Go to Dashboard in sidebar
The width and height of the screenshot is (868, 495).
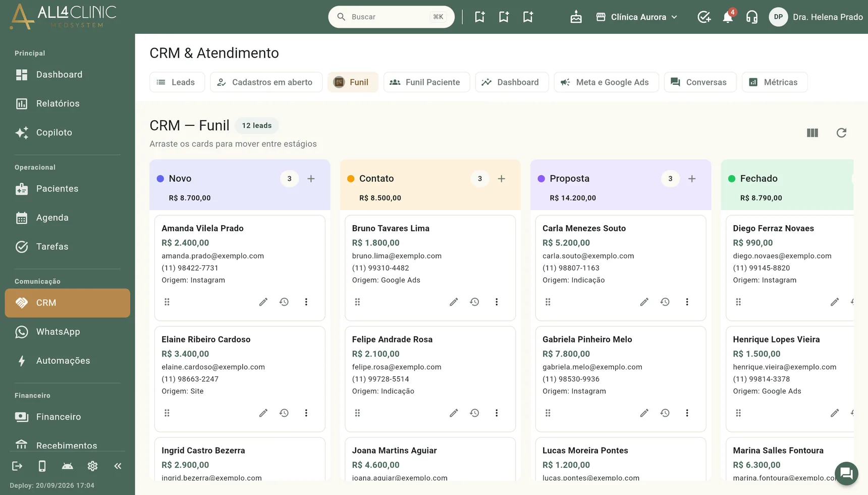[x=67, y=75]
